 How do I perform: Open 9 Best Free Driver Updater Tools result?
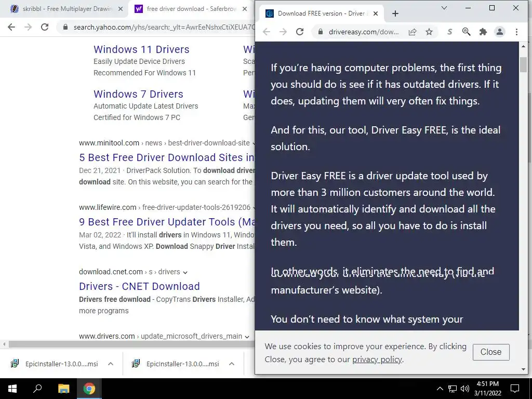167,222
